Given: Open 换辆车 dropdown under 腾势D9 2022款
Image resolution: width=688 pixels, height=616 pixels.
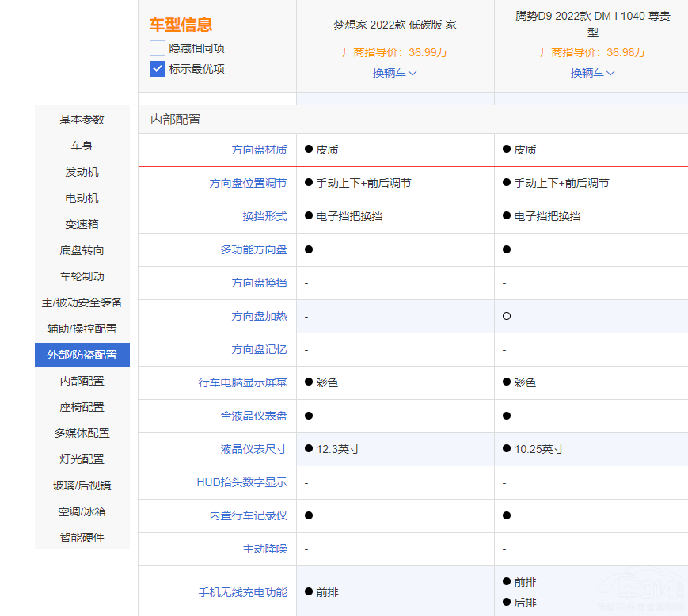Looking at the screenshot, I should (592, 73).
